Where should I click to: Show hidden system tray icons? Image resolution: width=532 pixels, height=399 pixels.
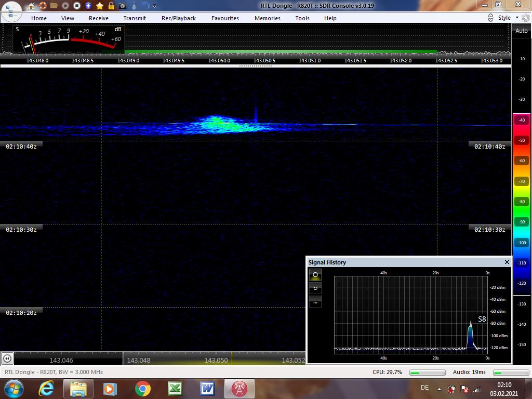click(440, 389)
